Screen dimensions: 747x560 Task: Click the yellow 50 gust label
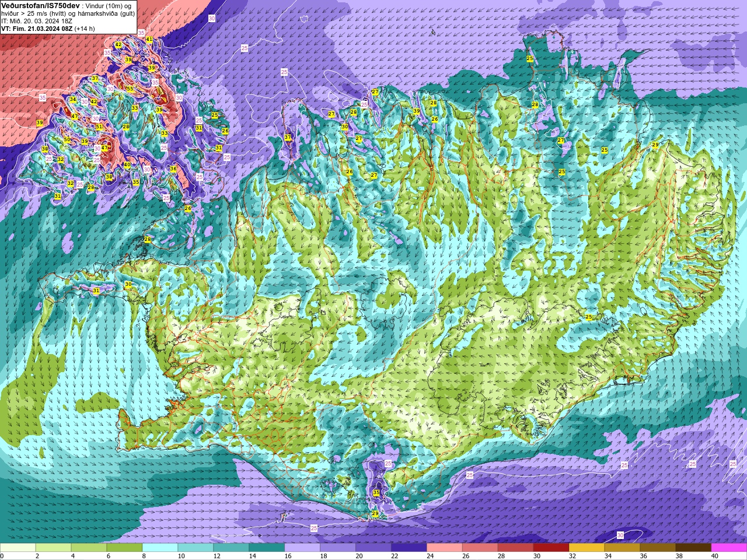click(x=67, y=140)
